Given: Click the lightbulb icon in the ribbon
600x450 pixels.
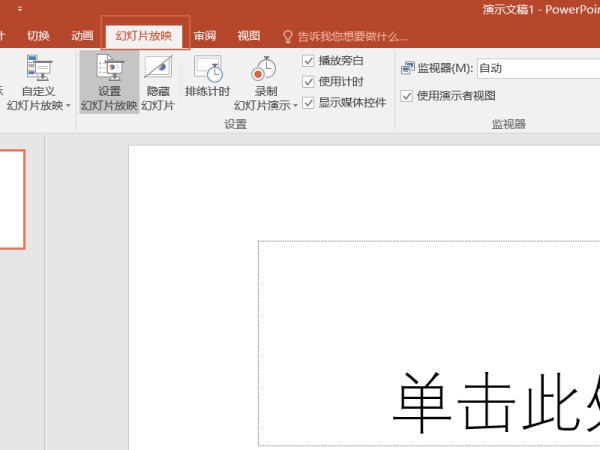Looking at the screenshot, I should pyautogui.click(x=288, y=36).
